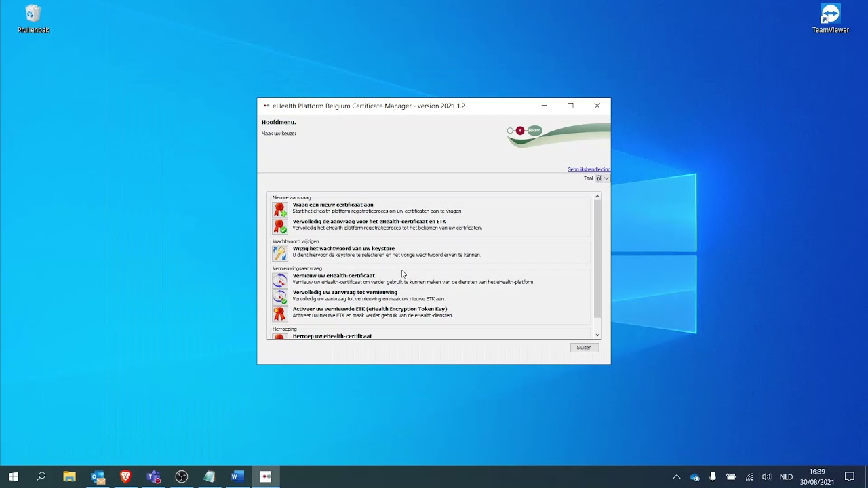Select 'Activeer uw vernieuwde ETK (eHealth Encryption Token Key)'

coord(370,309)
